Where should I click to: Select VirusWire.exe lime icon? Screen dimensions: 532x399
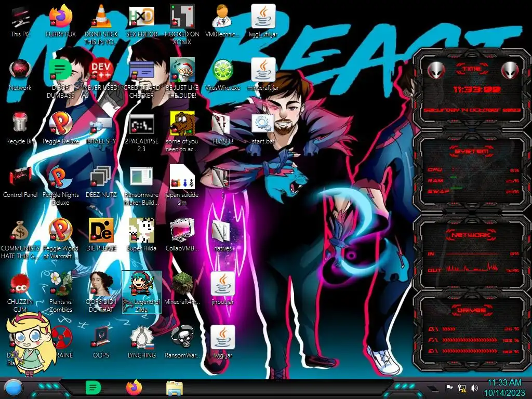pos(222,75)
